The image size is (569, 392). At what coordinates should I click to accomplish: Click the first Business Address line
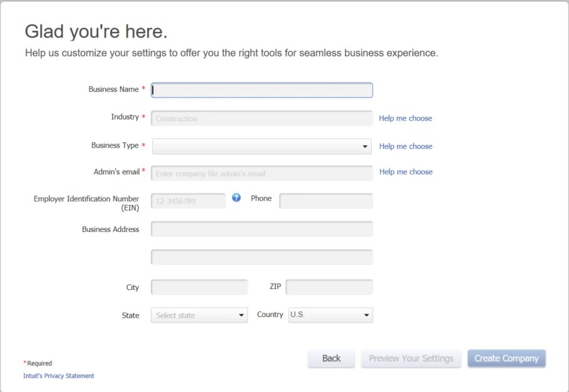tap(261, 229)
